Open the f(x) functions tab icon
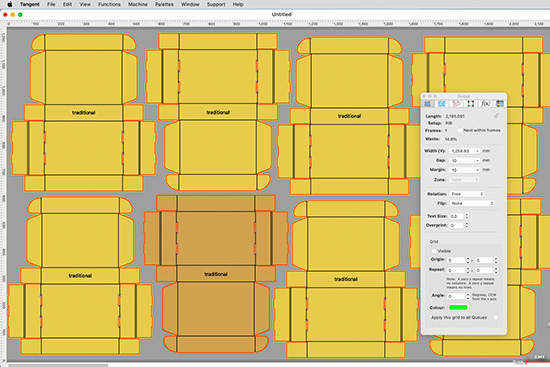Image resolution: width=550 pixels, height=367 pixels. (485, 104)
